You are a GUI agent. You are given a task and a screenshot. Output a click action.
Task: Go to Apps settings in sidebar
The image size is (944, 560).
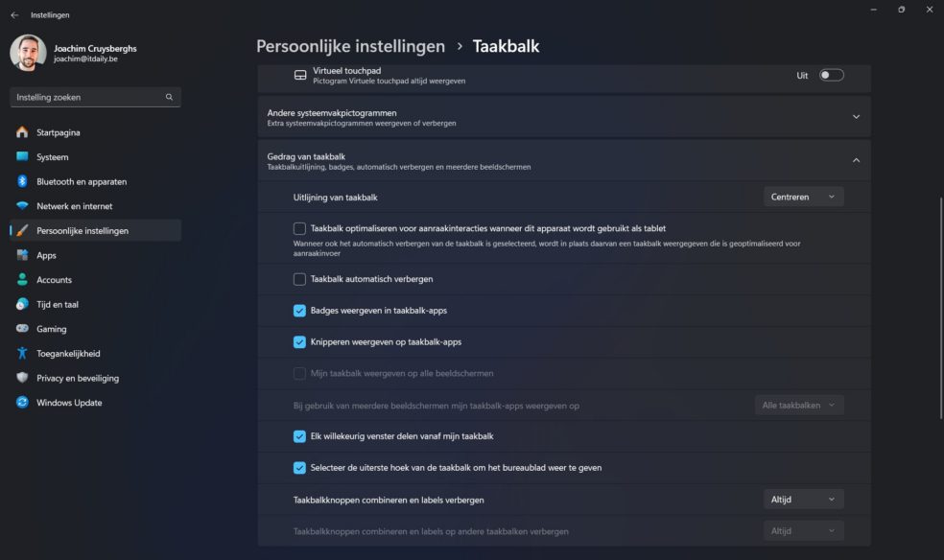tap(46, 255)
